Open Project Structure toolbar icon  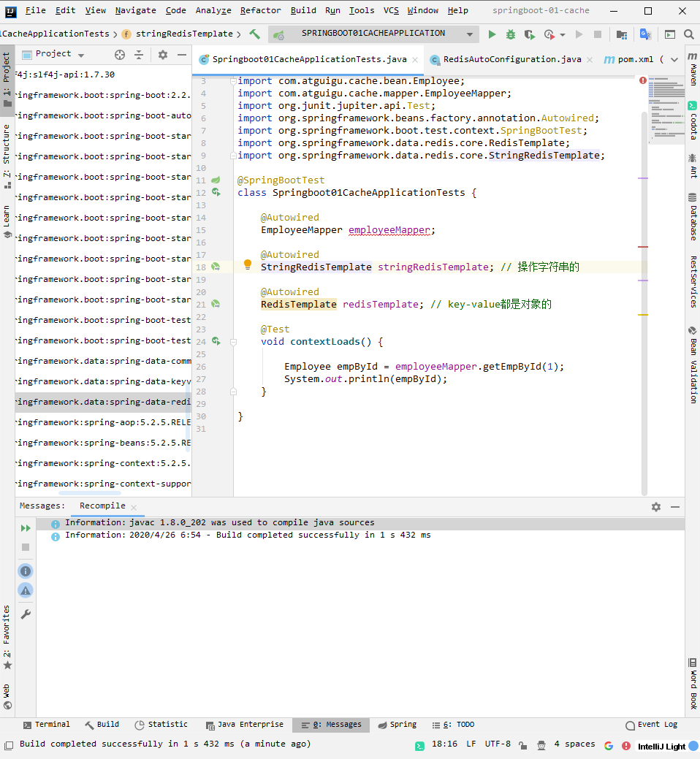pos(622,34)
